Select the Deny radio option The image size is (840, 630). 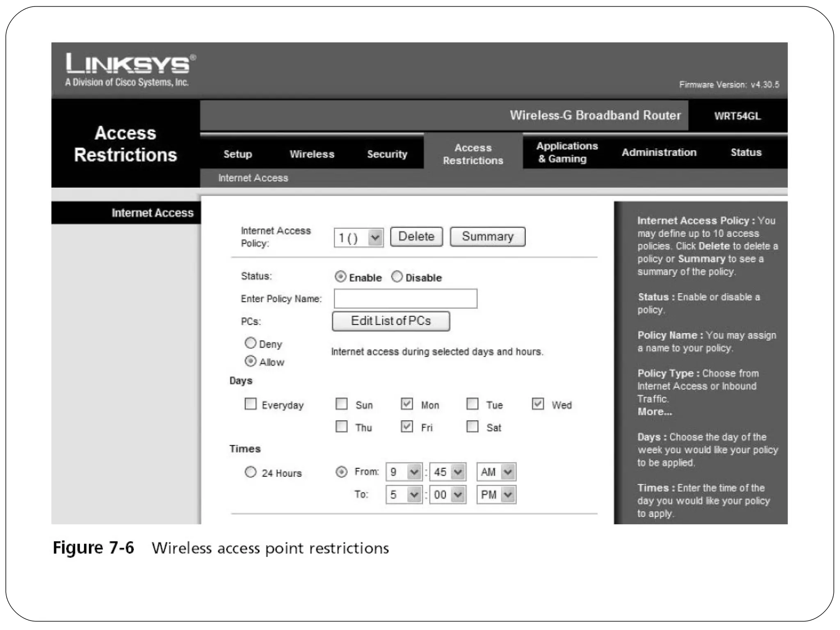pyautogui.click(x=250, y=343)
